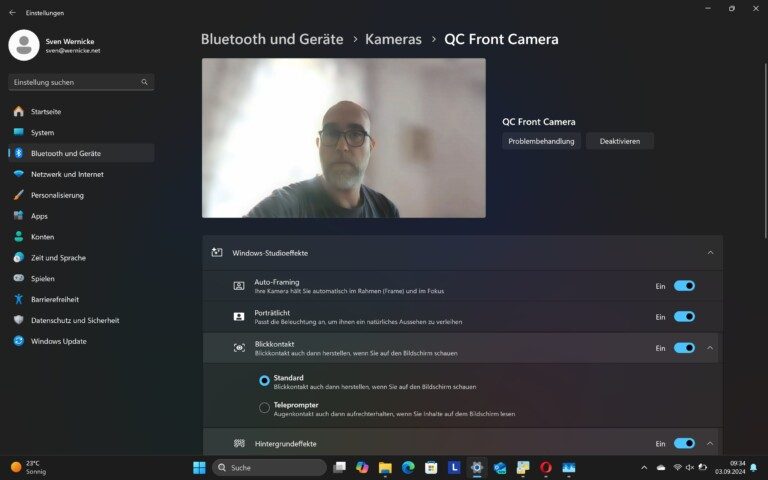Screen dimensions: 768x480
Task: Launch Copilot from the taskbar
Action: [x=362, y=468]
